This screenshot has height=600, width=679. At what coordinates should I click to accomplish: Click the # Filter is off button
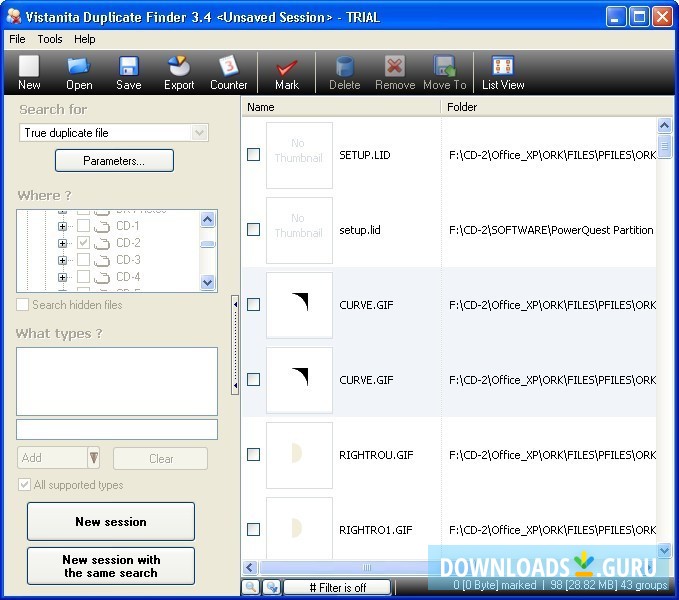pos(337,587)
